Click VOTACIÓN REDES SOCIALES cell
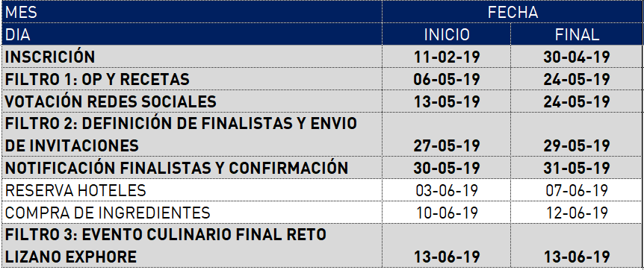 click(x=192, y=101)
